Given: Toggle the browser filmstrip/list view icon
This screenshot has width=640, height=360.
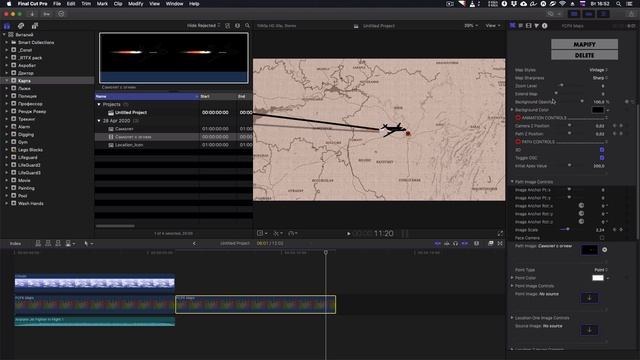Looking at the screenshot, I should (x=228, y=26).
